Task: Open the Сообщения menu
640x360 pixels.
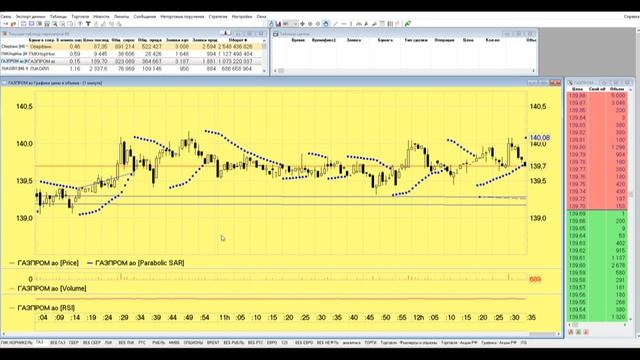Action: 144,17
